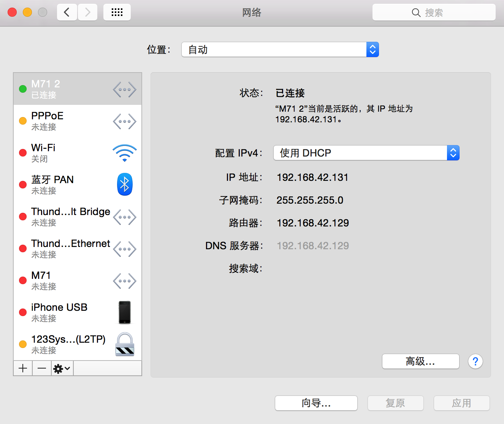Screen dimensions: 504x424
Task: Select Thunderbolt Ethernet service
Action: [78, 248]
